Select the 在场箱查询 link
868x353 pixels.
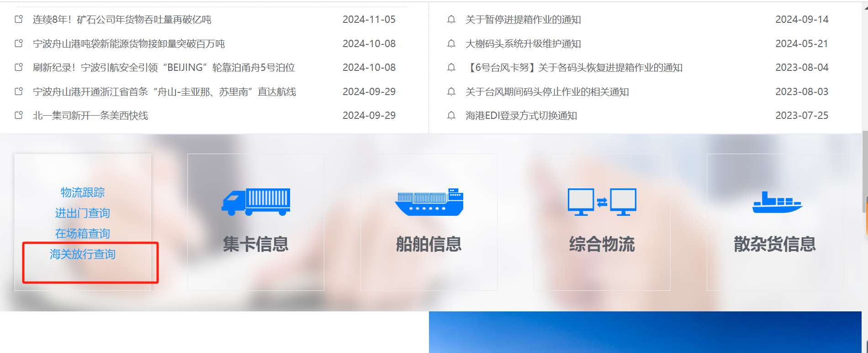pos(83,234)
